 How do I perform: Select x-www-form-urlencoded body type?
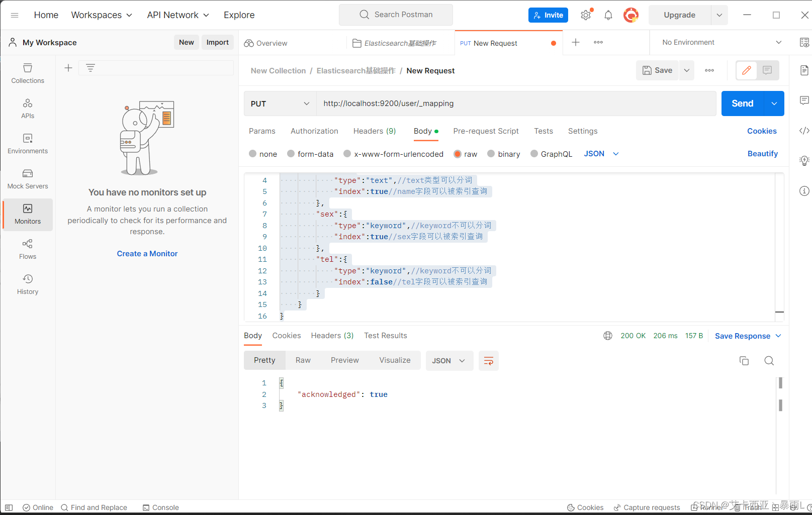coord(393,154)
